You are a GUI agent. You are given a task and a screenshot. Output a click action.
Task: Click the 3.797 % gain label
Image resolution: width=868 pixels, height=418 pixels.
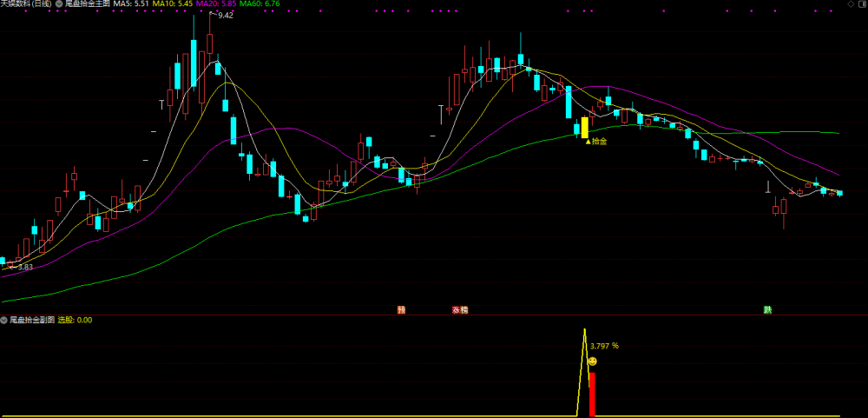point(604,346)
